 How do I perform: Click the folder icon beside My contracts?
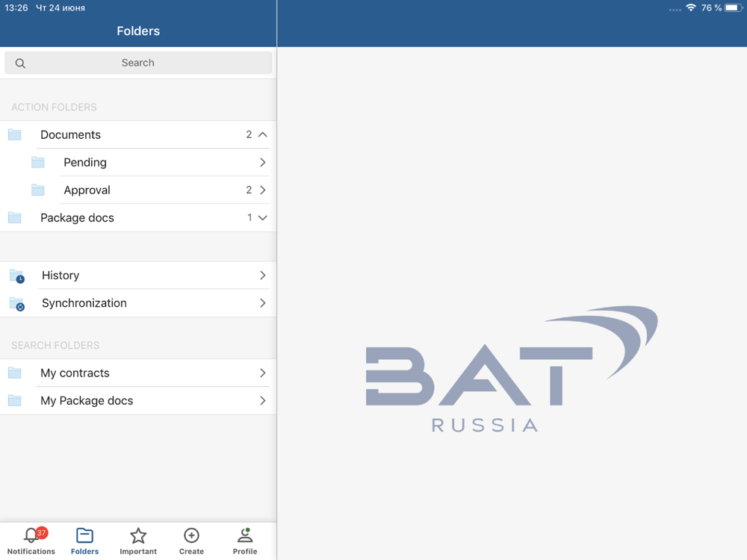[x=15, y=373]
